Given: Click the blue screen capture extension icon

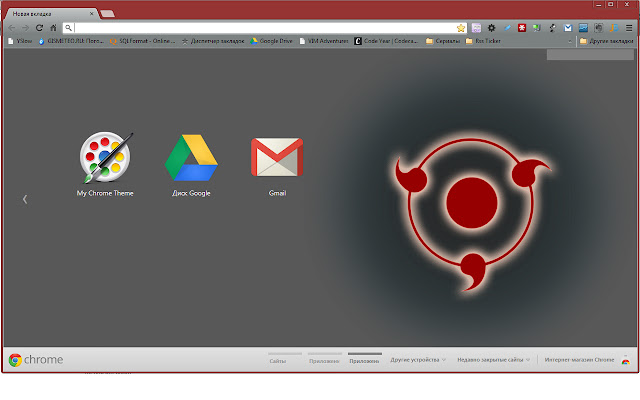Looking at the screenshot, I should (583, 28).
